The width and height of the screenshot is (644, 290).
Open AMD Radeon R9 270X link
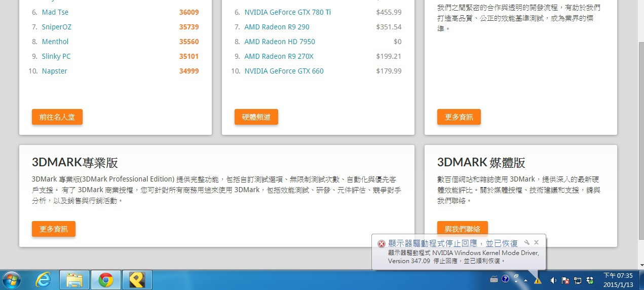[279, 56]
